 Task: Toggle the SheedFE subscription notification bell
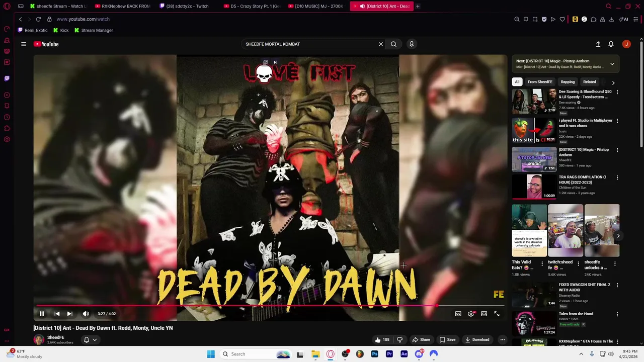[x=87, y=340]
